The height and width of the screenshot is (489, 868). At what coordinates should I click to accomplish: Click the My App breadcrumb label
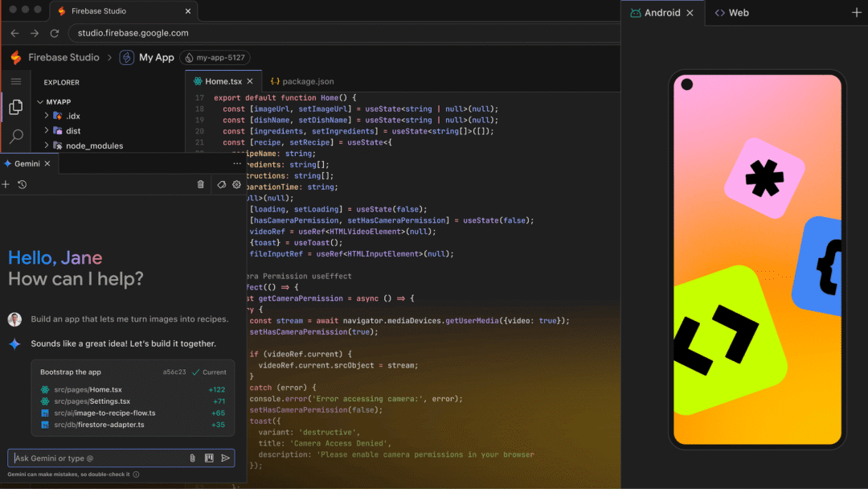click(157, 57)
